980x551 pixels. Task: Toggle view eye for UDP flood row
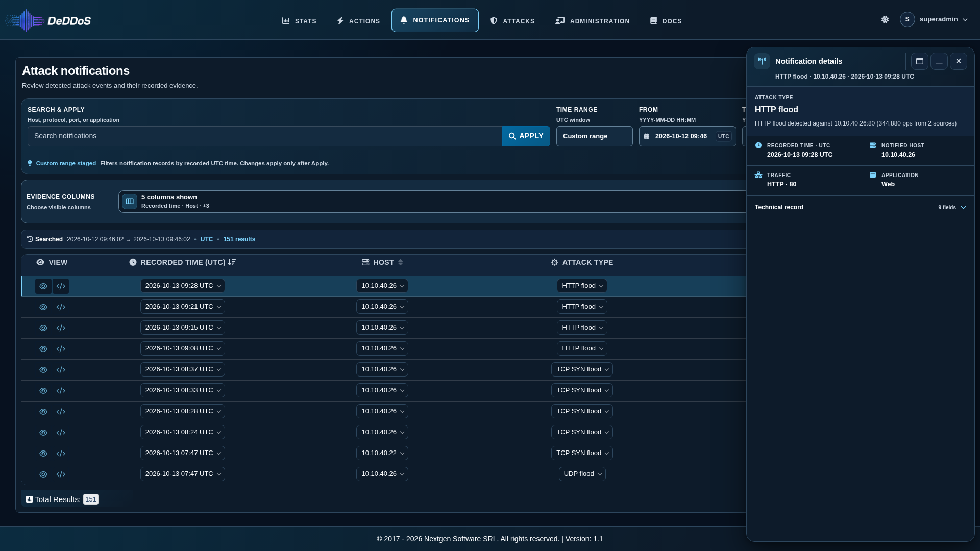(43, 474)
